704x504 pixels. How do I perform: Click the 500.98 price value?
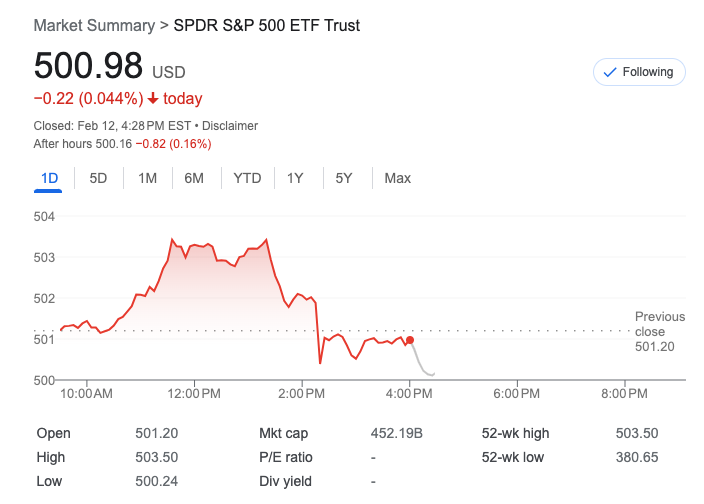tap(88, 66)
